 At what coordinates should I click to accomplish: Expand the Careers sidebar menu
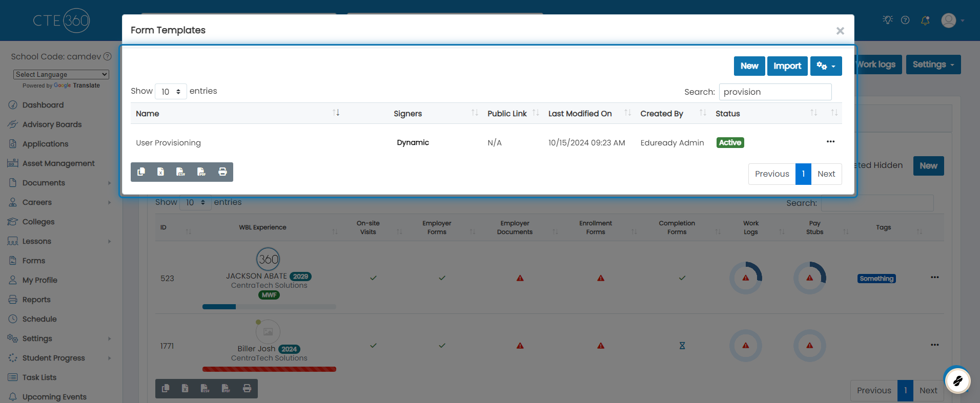click(x=60, y=202)
